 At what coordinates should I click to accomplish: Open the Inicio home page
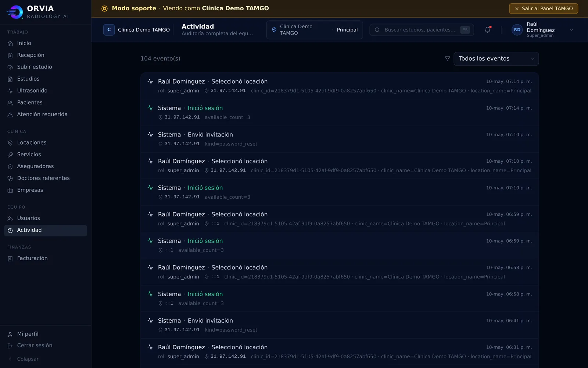coord(45,43)
